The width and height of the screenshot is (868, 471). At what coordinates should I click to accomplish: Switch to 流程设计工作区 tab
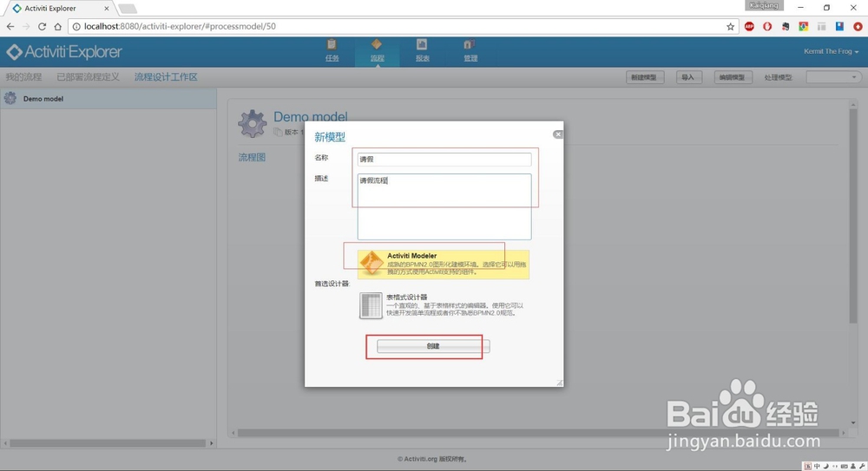point(166,77)
